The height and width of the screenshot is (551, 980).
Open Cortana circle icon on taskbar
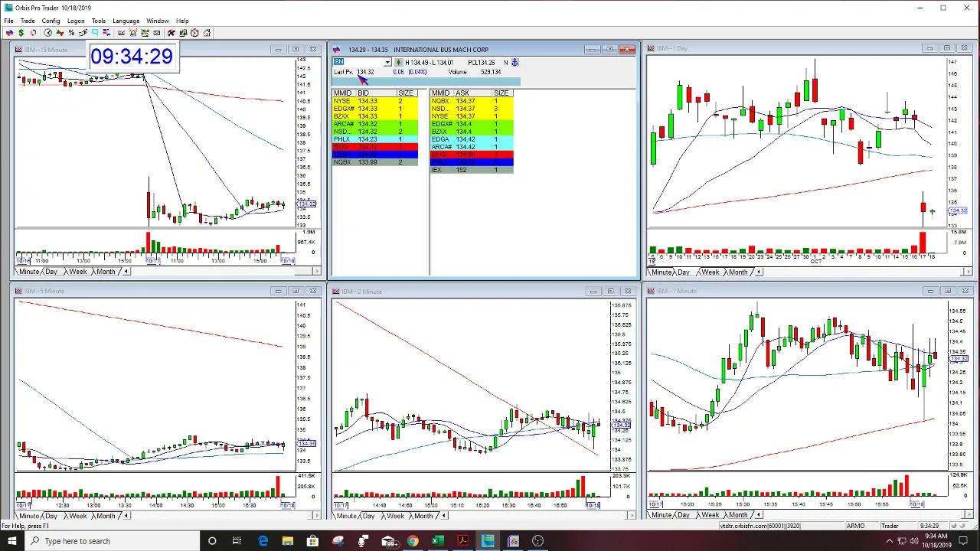[212, 541]
